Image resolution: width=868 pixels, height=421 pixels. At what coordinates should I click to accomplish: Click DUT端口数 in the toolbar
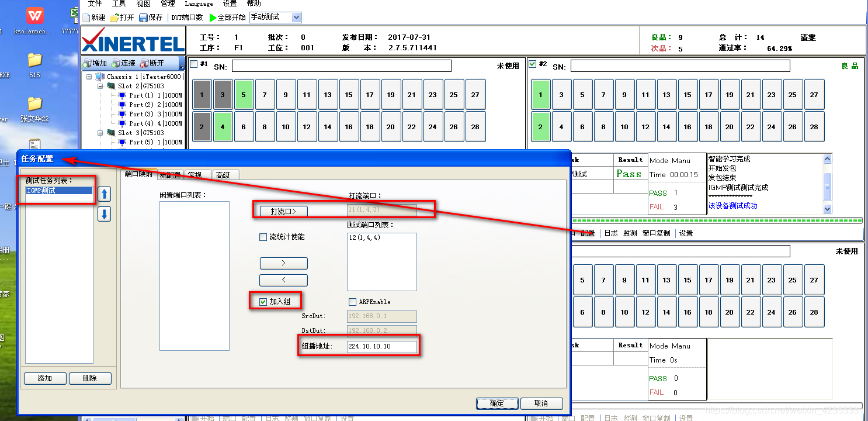187,18
